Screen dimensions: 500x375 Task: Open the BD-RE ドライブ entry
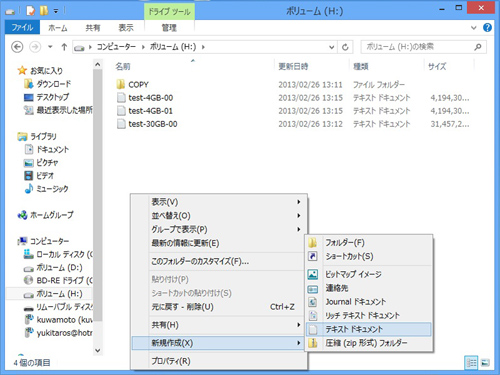(64, 281)
